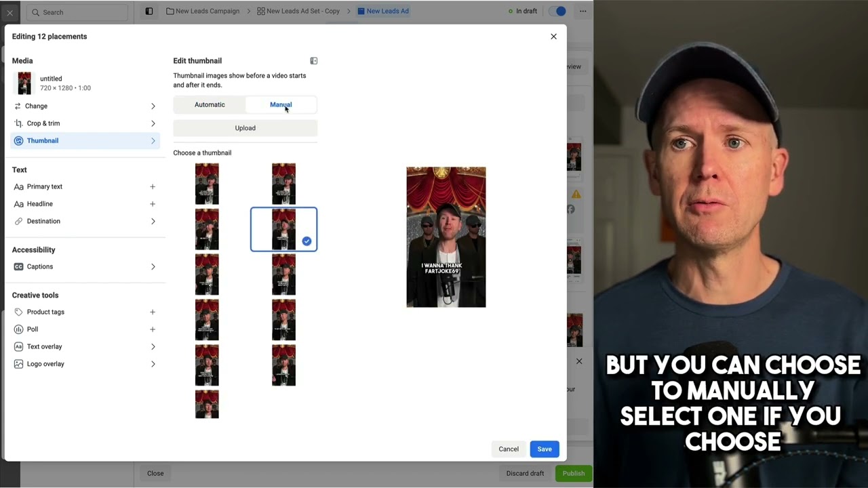868x488 pixels.
Task: Expand the Thumbnail row arrow
Action: 153,141
